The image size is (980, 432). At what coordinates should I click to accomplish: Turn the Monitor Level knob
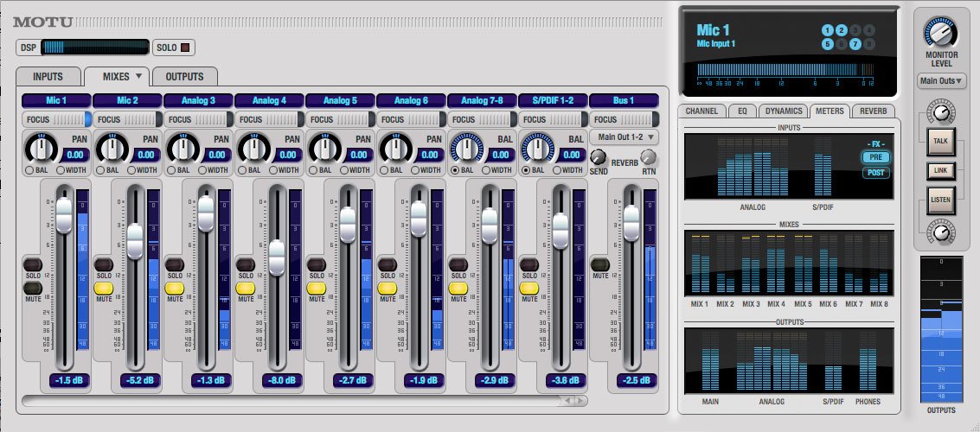941,33
